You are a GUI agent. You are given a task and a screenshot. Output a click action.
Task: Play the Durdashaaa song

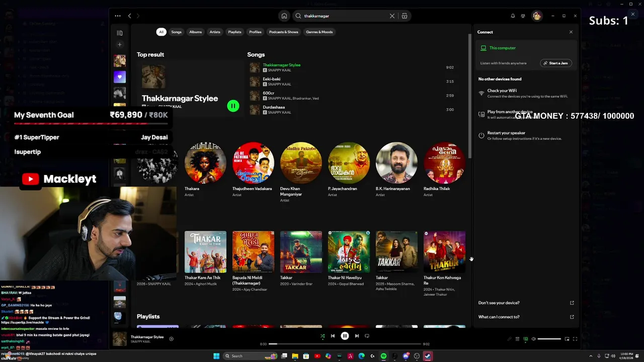tap(352, 110)
